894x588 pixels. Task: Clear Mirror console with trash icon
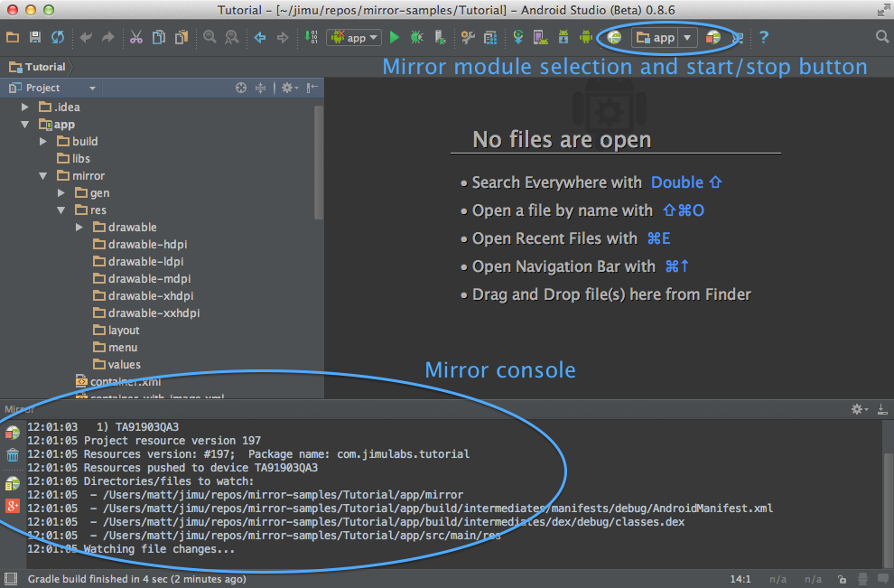pyautogui.click(x=12, y=455)
